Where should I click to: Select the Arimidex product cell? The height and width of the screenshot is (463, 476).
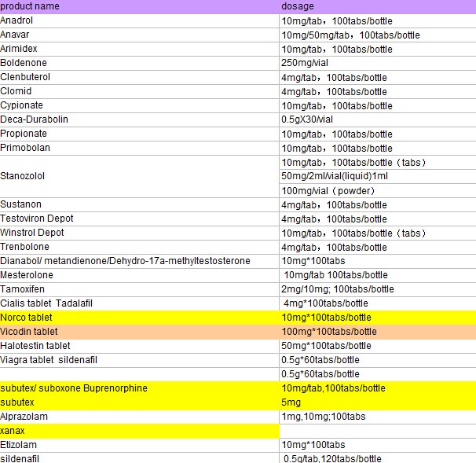pos(139,49)
